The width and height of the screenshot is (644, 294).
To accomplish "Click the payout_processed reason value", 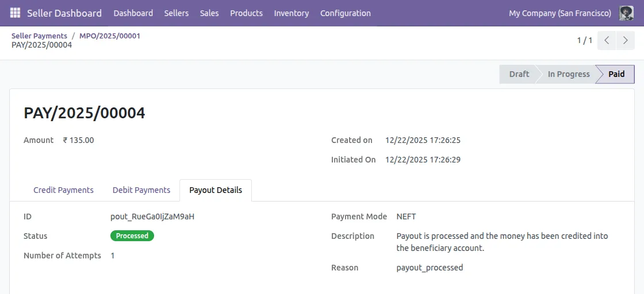I will (x=430, y=268).
